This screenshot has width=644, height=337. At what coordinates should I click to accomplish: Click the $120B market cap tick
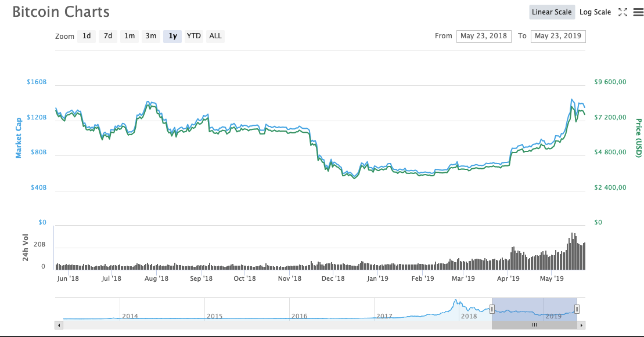tap(37, 117)
